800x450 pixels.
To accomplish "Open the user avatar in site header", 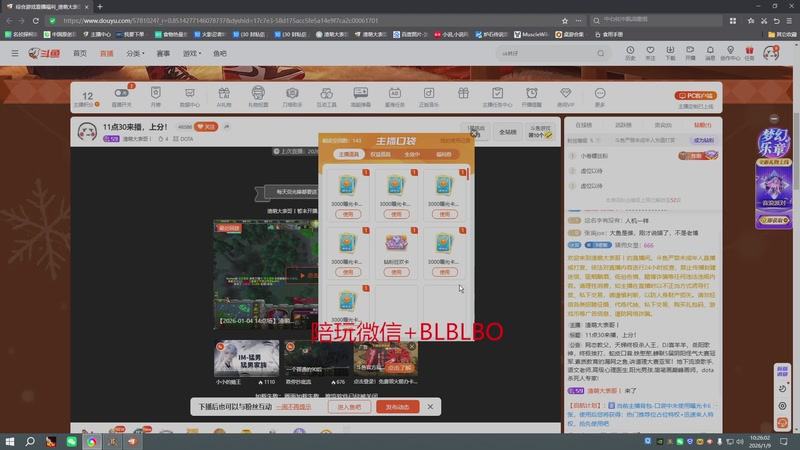I will tap(771, 53).
